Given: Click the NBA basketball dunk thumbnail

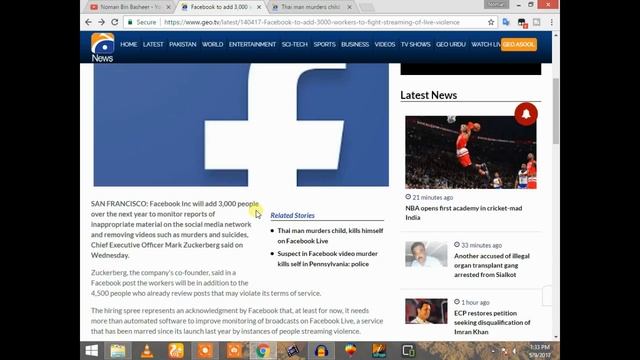Looking at the screenshot, I should pyautogui.click(x=471, y=152).
